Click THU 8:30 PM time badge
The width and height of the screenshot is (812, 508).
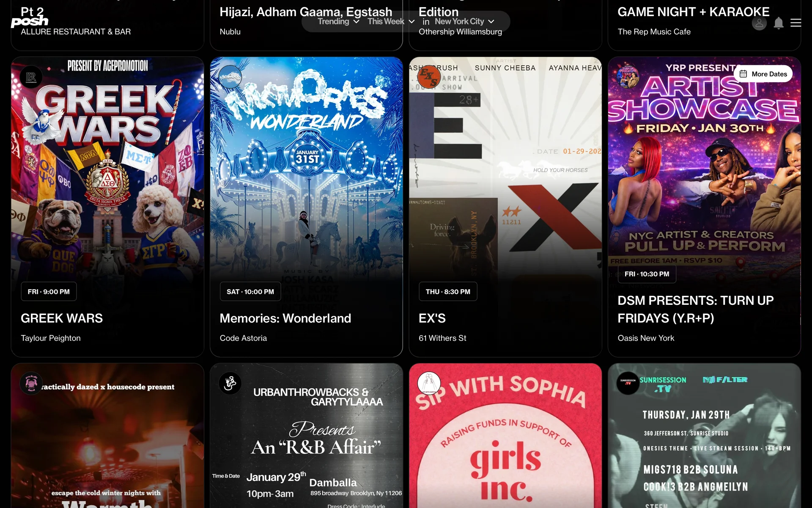tap(448, 292)
